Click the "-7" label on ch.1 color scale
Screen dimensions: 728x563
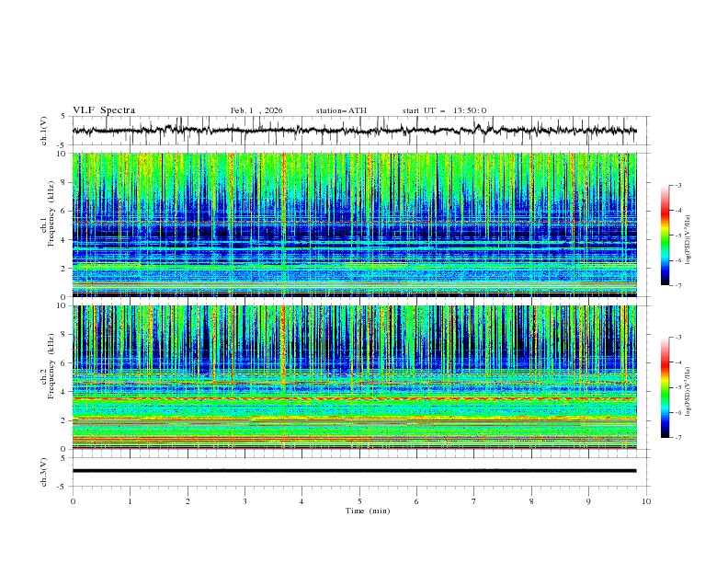tap(677, 285)
